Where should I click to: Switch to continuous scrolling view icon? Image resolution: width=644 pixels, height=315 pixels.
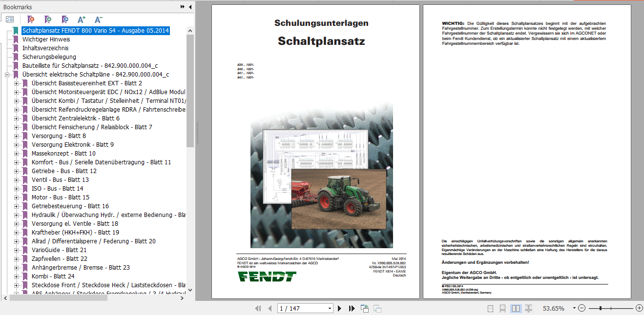tap(502, 308)
